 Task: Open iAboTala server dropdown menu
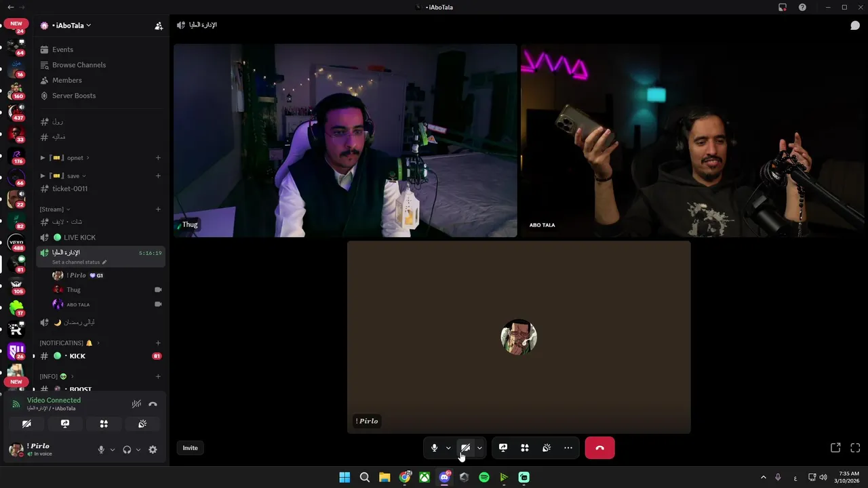pyautogui.click(x=71, y=26)
